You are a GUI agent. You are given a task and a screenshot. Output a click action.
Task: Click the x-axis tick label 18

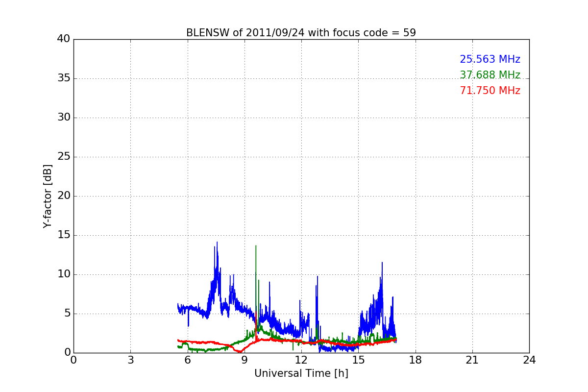click(x=416, y=360)
